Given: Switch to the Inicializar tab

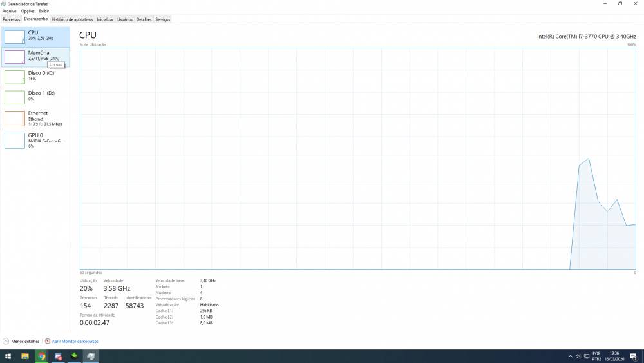Looking at the screenshot, I should [105, 19].
